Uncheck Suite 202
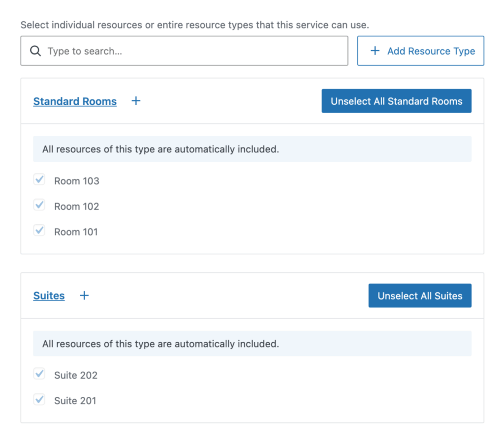This screenshot has width=504, height=444. click(x=39, y=374)
